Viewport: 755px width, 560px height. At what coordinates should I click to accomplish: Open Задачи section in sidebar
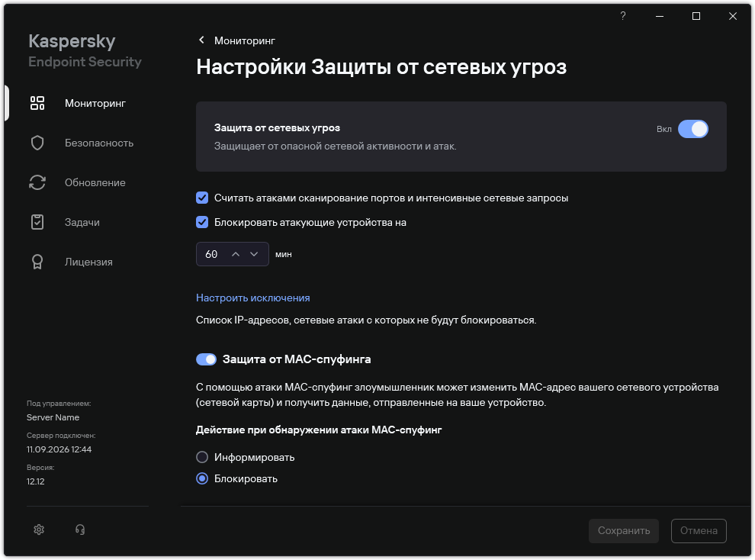[x=82, y=222]
